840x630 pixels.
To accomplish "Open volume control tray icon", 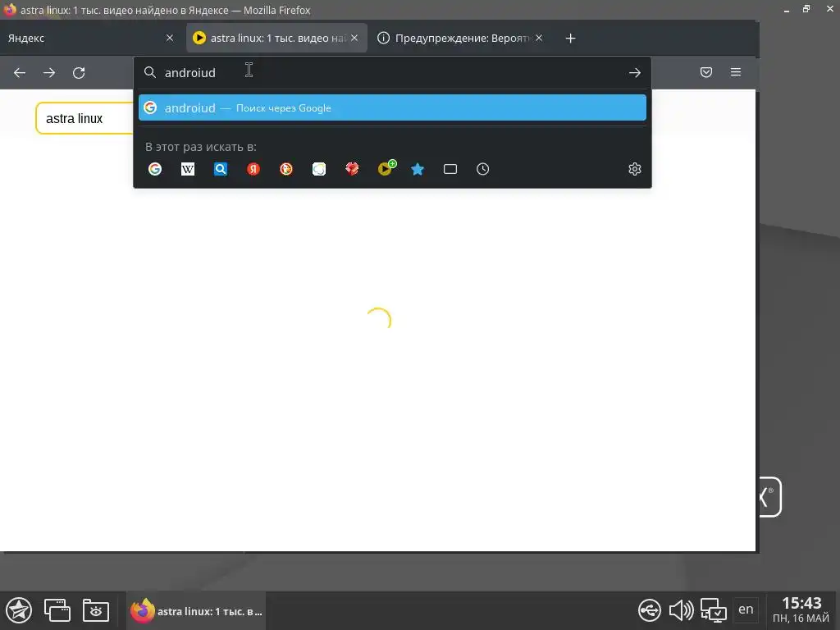I will [x=681, y=610].
